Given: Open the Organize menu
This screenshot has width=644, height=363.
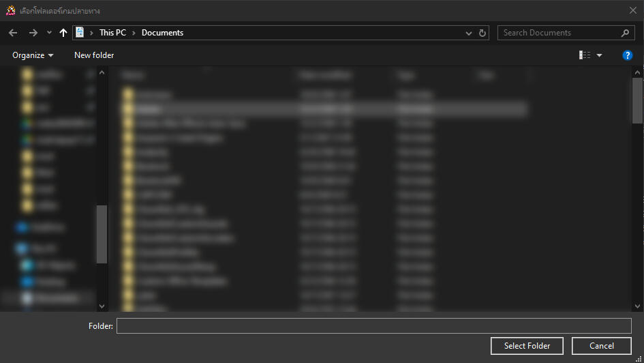Looking at the screenshot, I should click(33, 55).
